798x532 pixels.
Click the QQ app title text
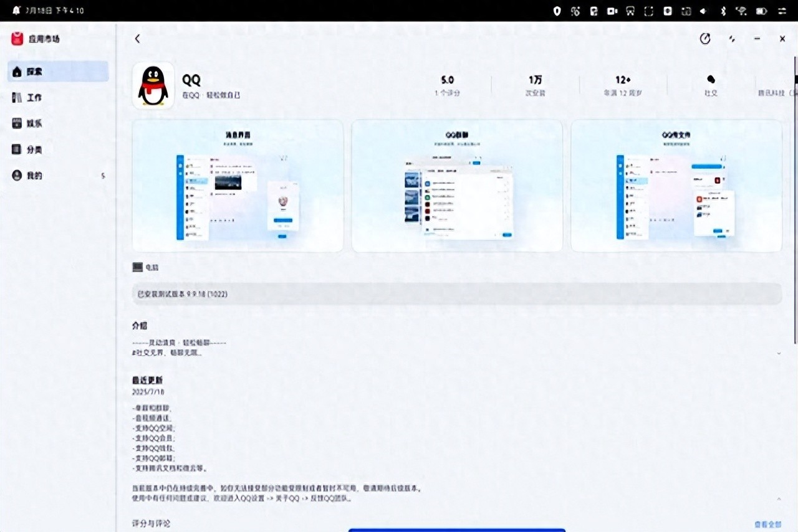tap(191, 80)
